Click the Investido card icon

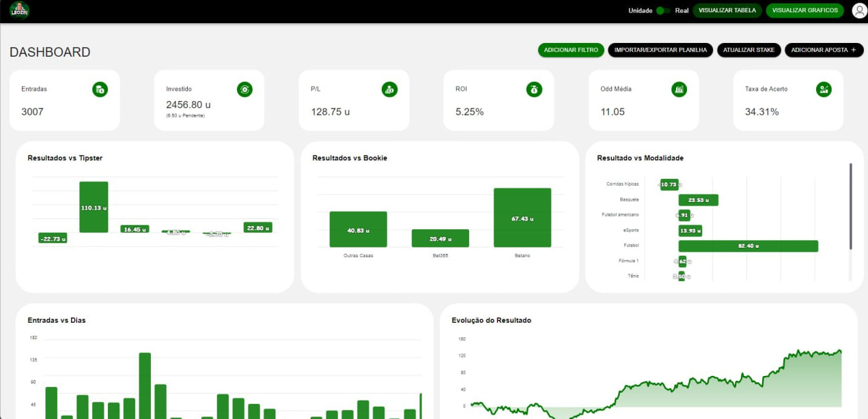tap(244, 89)
